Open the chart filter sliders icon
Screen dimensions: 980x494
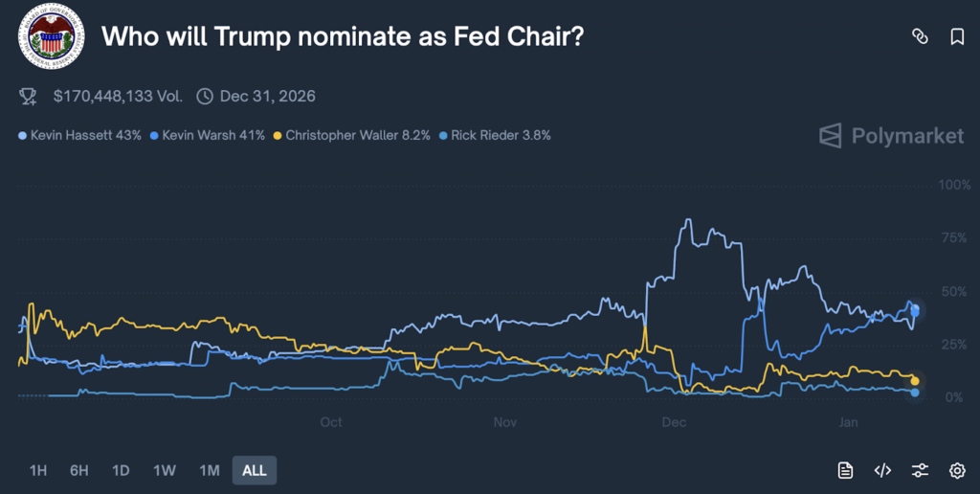click(920, 470)
